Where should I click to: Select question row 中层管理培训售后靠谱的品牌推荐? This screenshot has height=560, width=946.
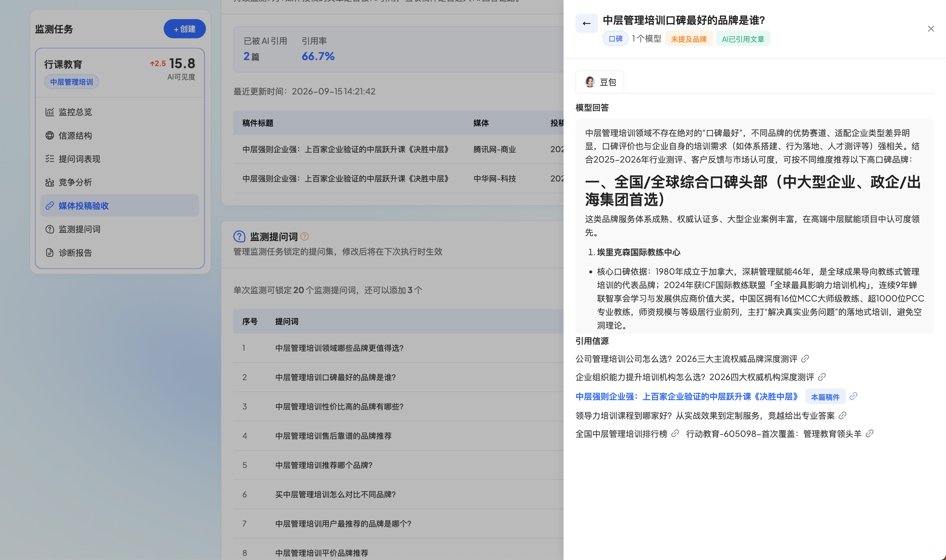pyautogui.click(x=399, y=436)
